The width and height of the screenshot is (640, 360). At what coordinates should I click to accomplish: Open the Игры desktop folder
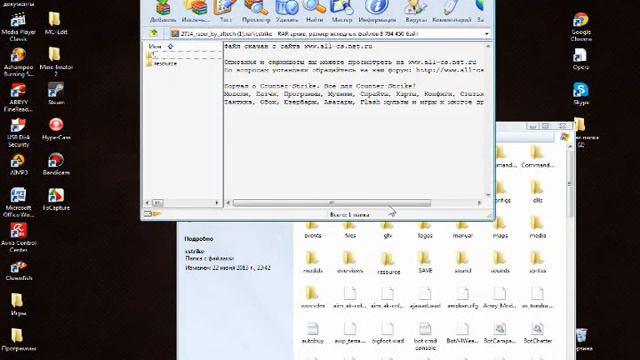(18, 304)
